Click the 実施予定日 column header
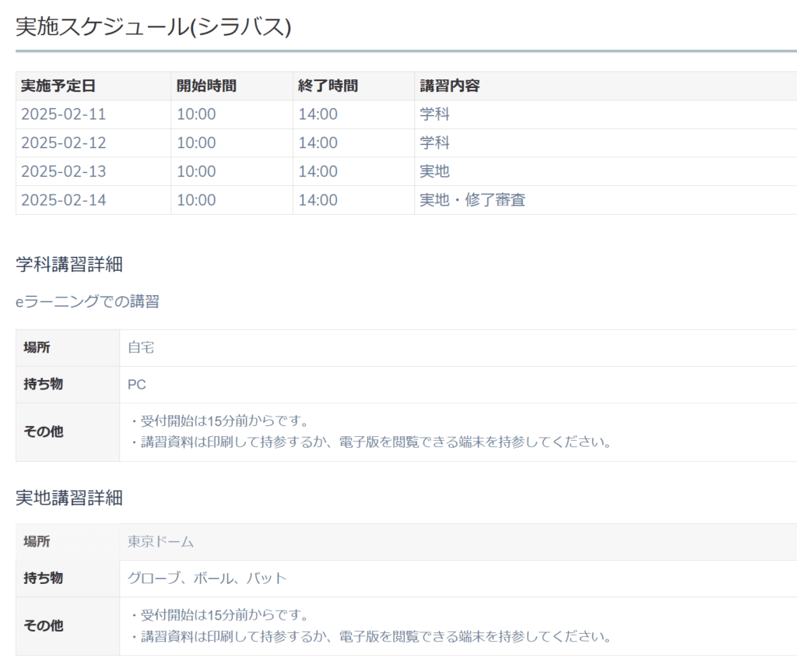The width and height of the screenshot is (797, 672). pyautogui.click(x=58, y=86)
